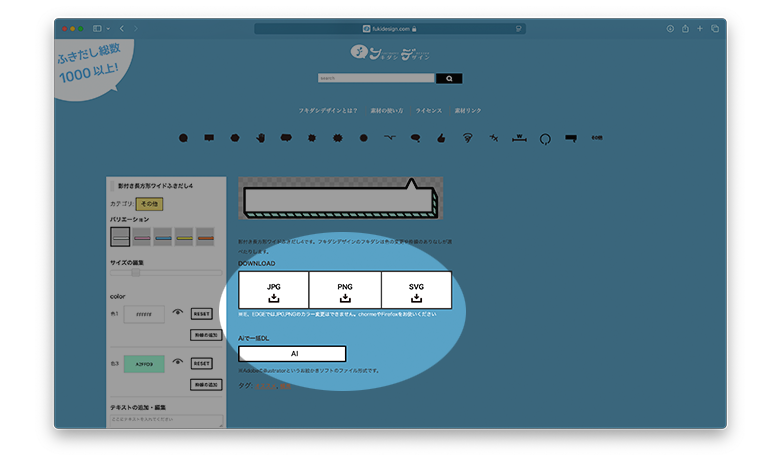Viewport: 780px width, 455px height.
Task: Click RESET beside the color 1 field
Action: (x=201, y=314)
